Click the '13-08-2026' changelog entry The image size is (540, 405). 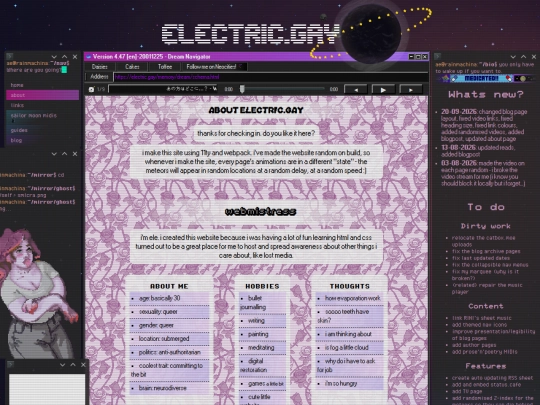480,151
